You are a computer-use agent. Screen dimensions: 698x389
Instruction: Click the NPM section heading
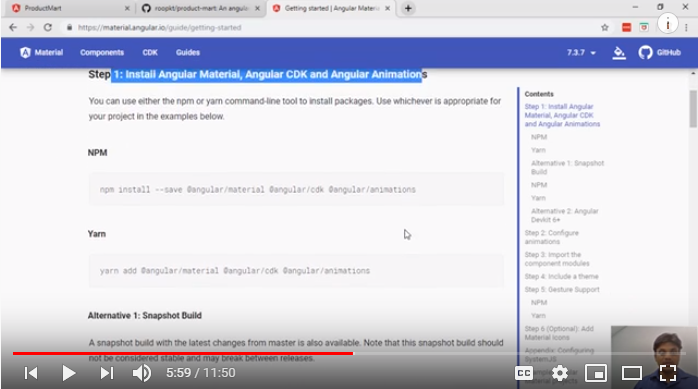click(97, 153)
